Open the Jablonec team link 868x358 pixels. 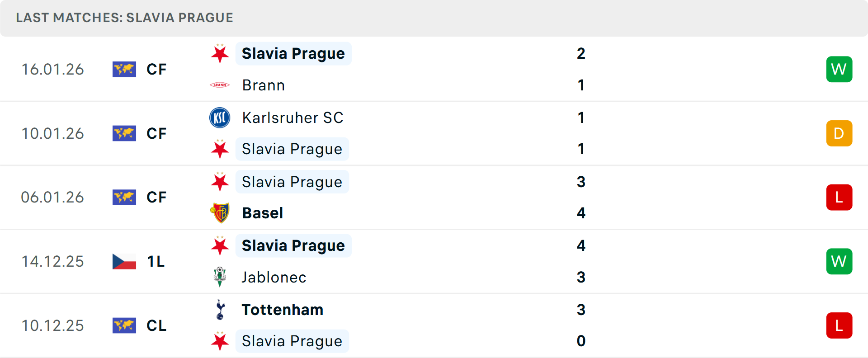point(274,277)
